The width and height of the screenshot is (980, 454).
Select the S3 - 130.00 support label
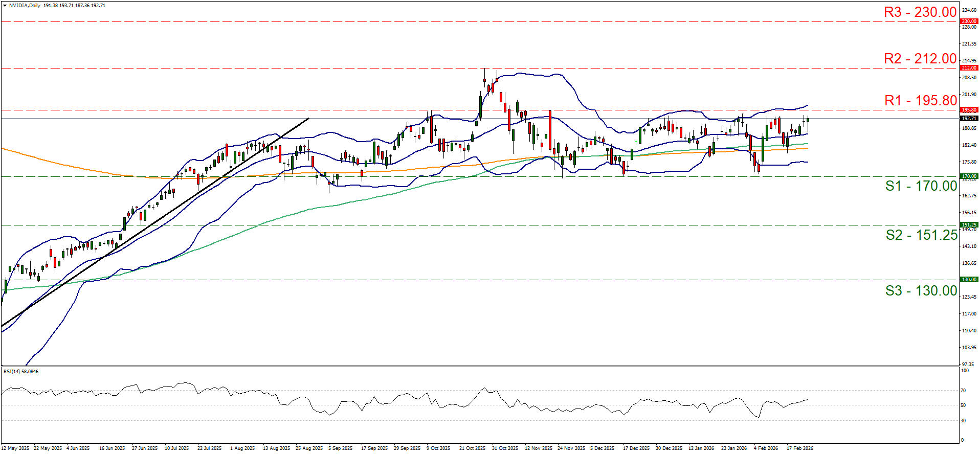point(921,291)
